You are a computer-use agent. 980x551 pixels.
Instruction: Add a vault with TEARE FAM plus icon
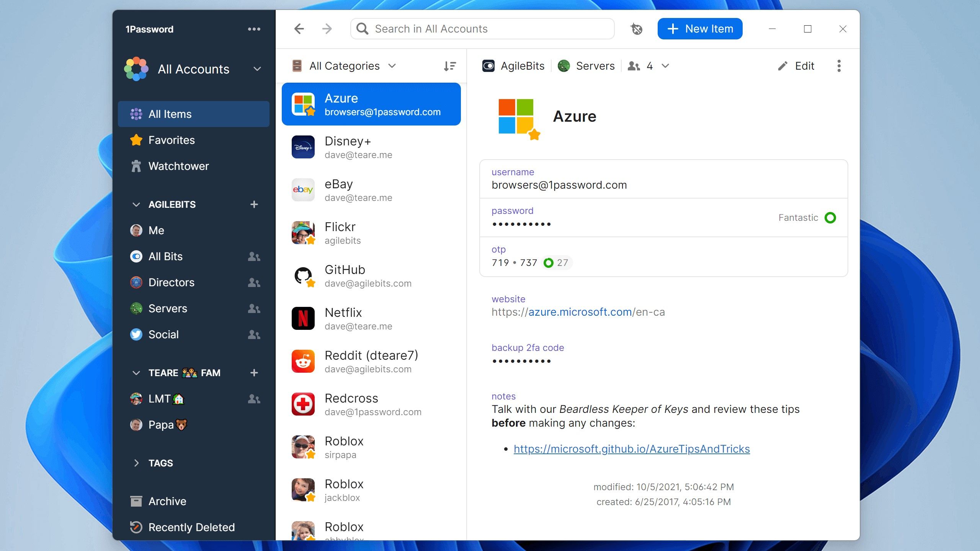[254, 373]
